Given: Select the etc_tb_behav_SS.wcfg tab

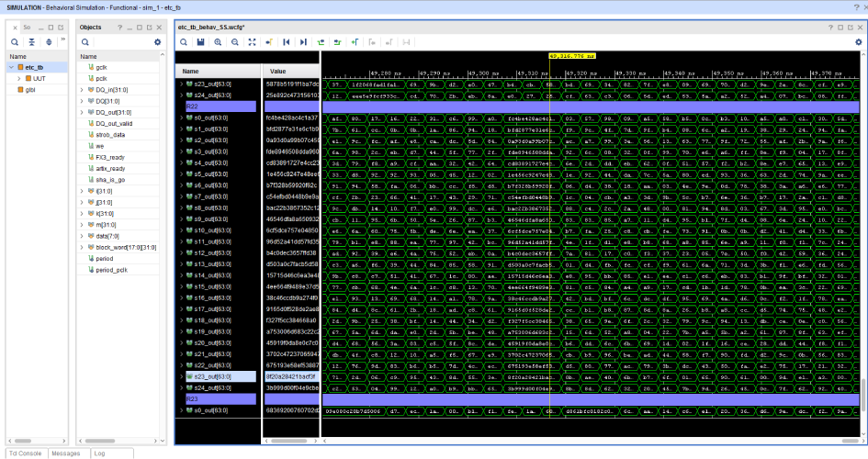Looking at the screenshot, I should coord(211,28).
